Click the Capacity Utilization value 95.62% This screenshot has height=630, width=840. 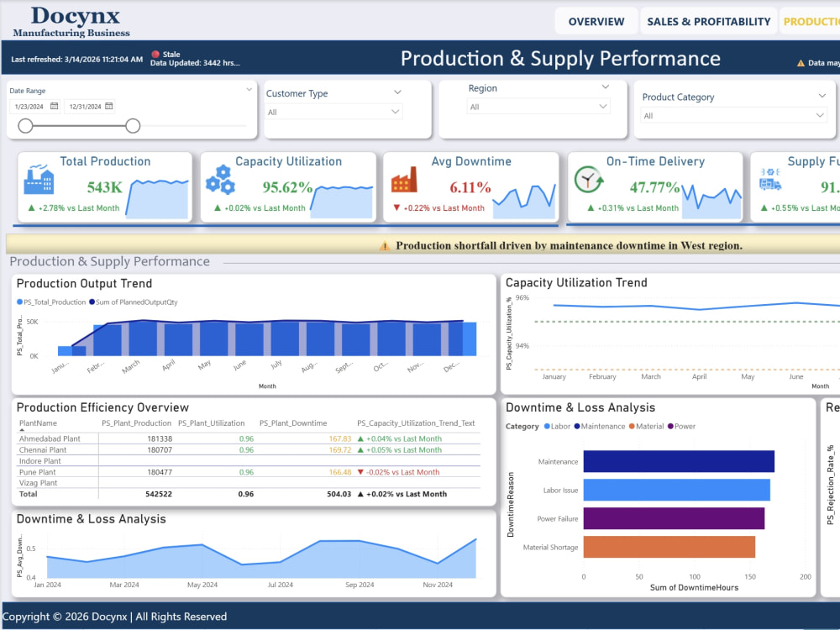pyautogui.click(x=287, y=187)
